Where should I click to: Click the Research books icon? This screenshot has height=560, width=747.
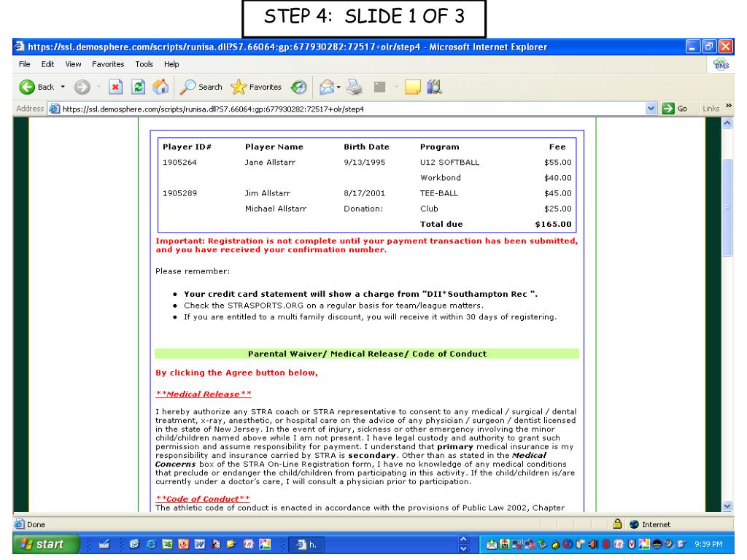(434, 87)
